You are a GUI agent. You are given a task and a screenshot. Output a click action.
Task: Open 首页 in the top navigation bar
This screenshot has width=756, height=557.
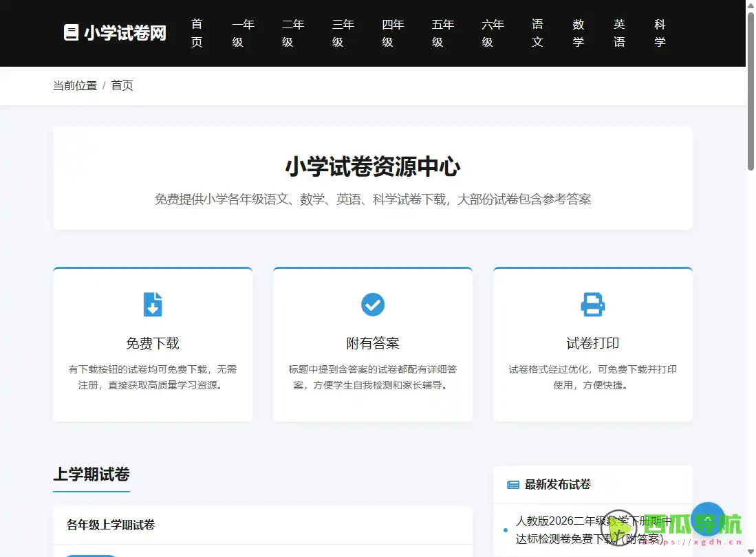tap(197, 32)
